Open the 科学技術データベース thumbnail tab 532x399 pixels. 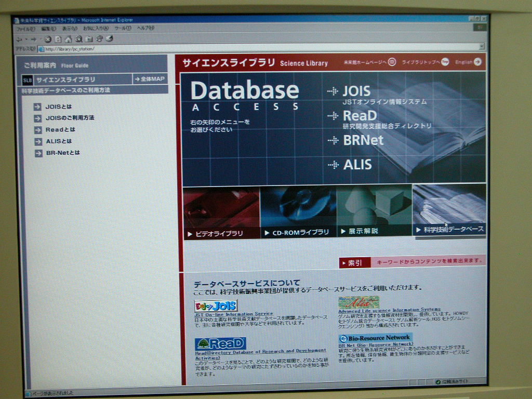[449, 209]
